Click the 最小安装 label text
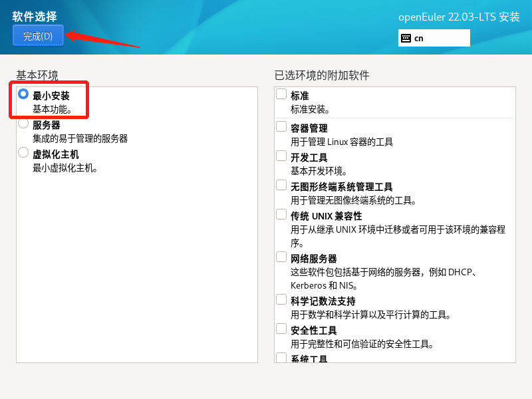This screenshot has height=399, width=532. 51,96
